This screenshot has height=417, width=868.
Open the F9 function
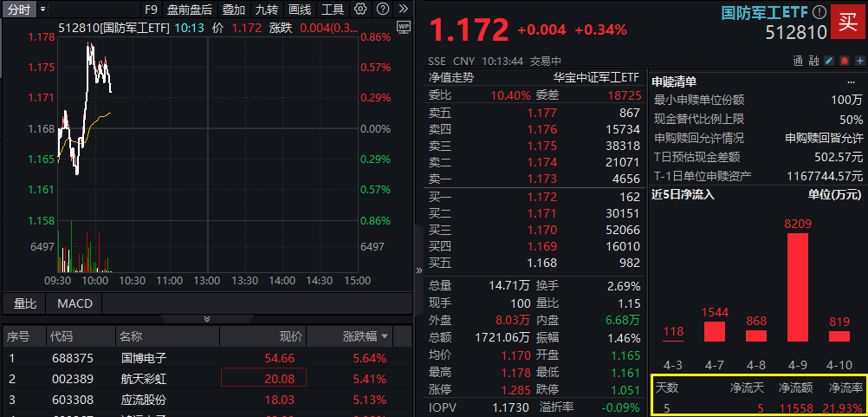(x=150, y=9)
